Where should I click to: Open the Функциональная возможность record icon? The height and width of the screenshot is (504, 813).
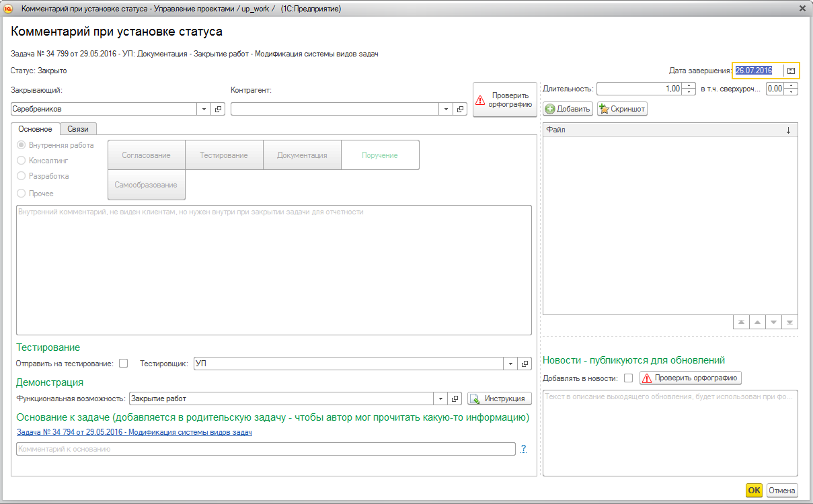coord(455,398)
